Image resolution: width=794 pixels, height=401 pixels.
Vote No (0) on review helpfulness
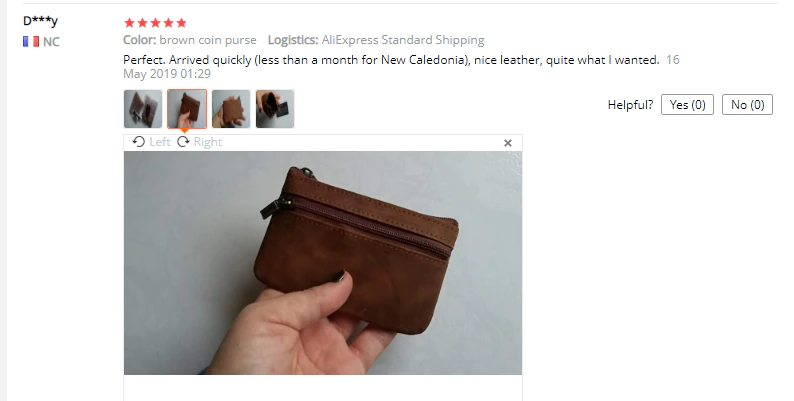pos(747,105)
